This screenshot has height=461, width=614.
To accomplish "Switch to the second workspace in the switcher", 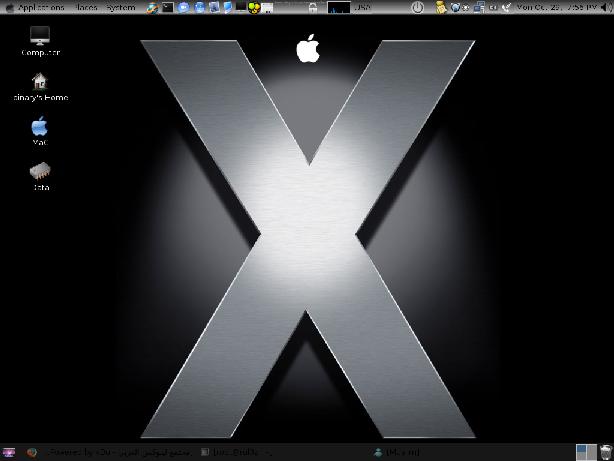I will [592, 452].
